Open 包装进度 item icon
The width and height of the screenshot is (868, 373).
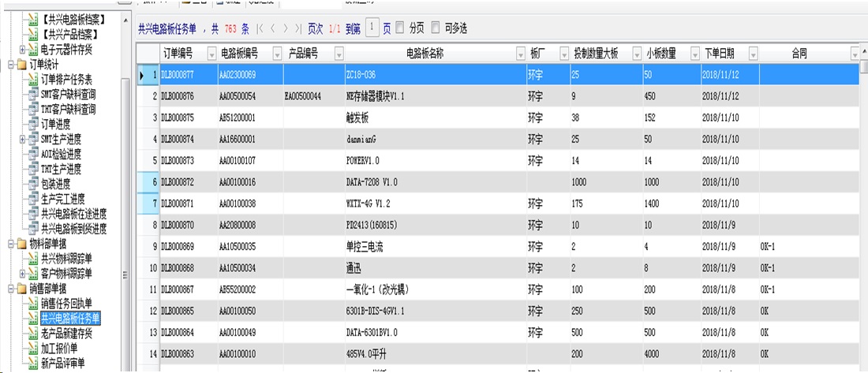(x=33, y=184)
